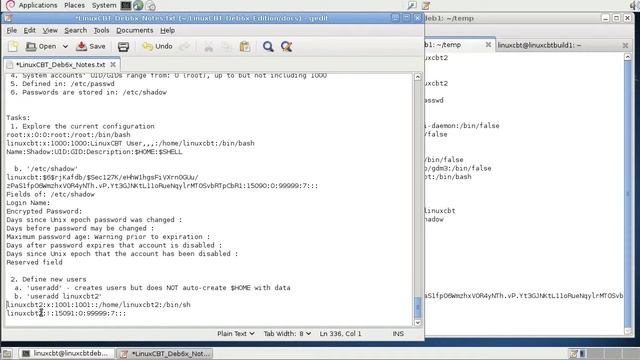This screenshot has height=360, width=640.
Task: Click the search tool panel icon
Action: [412, 5]
